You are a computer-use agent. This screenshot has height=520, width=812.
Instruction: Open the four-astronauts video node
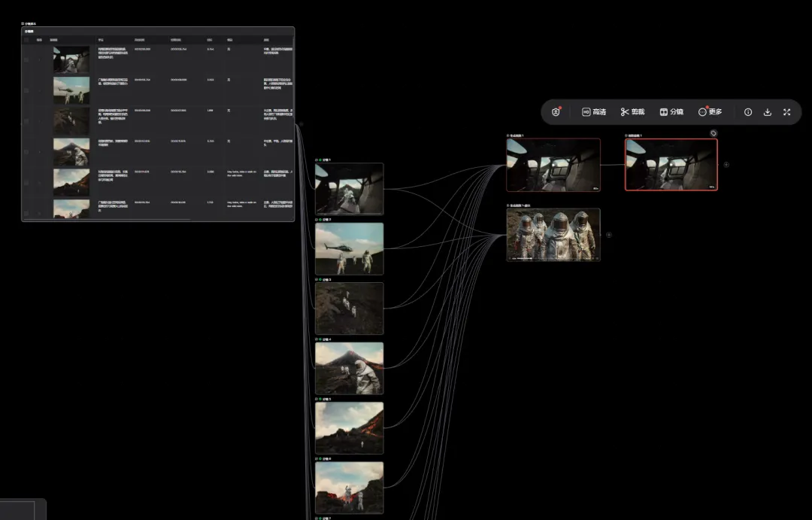point(553,234)
